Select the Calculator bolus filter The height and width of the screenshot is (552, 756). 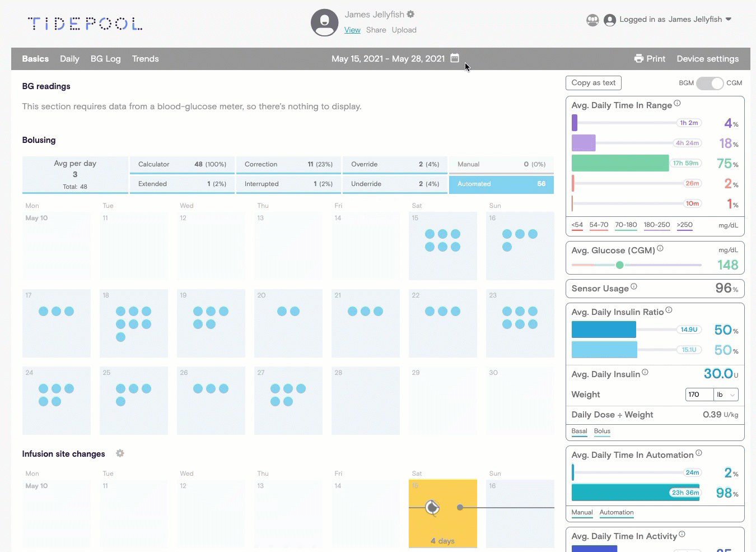pos(182,165)
